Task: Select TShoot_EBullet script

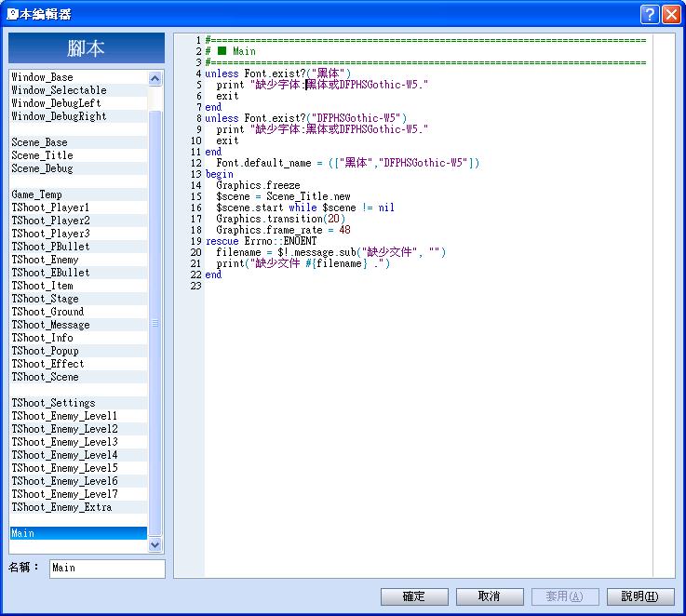Action: [78, 273]
